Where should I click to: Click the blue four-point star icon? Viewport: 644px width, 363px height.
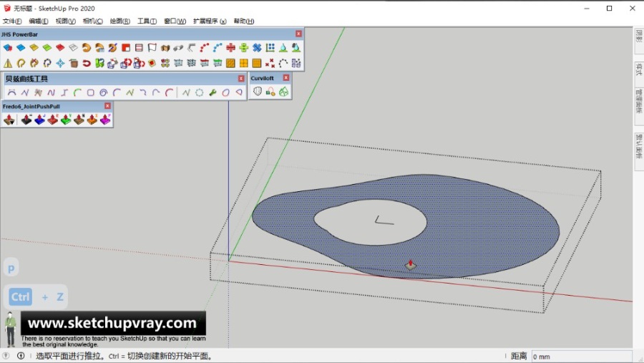tap(60, 63)
